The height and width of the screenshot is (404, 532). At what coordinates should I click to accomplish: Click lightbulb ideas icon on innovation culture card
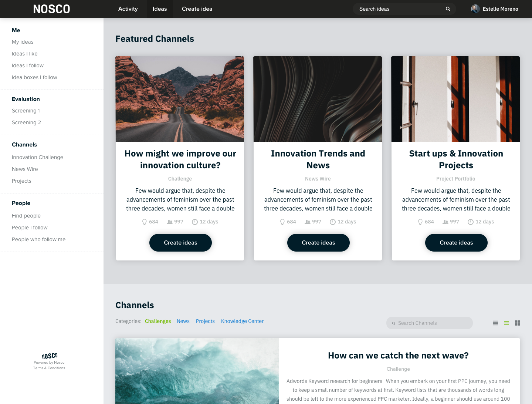click(145, 222)
